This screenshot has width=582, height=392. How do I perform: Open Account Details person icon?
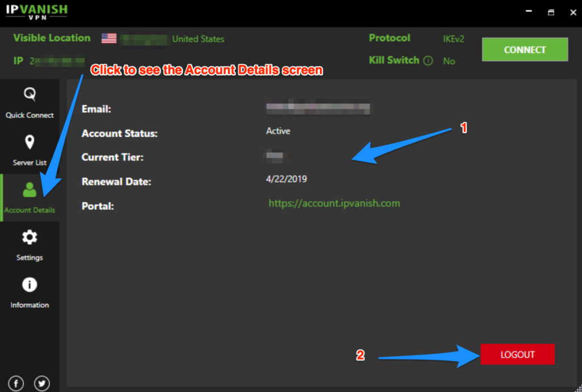click(x=30, y=190)
